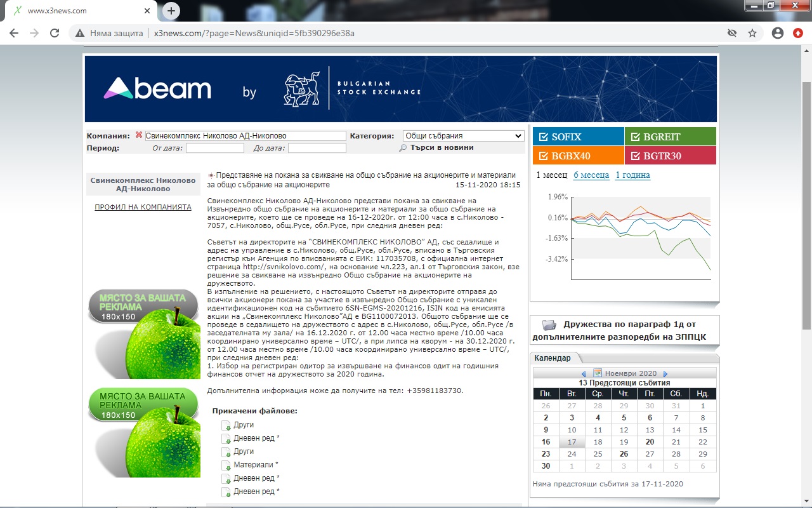Image resolution: width=812 pixels, height=508 pixels.
Task: Switch chart to 1 година view
Action: pyautogui.click(x=632, y=175)
